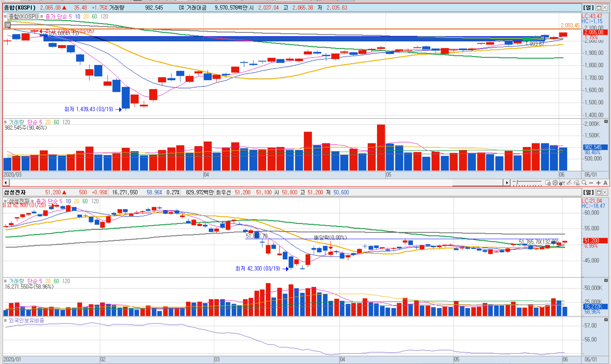The image size is (611, 364).
Task: Collapse the foreign ownership ratio panel
Action: click(x=606, y=320)
